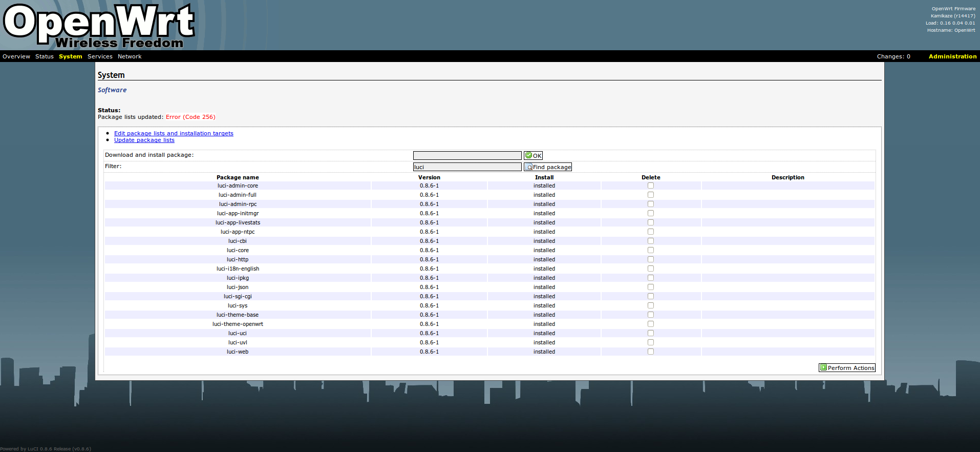Open the Status menu

click(45, 56)
